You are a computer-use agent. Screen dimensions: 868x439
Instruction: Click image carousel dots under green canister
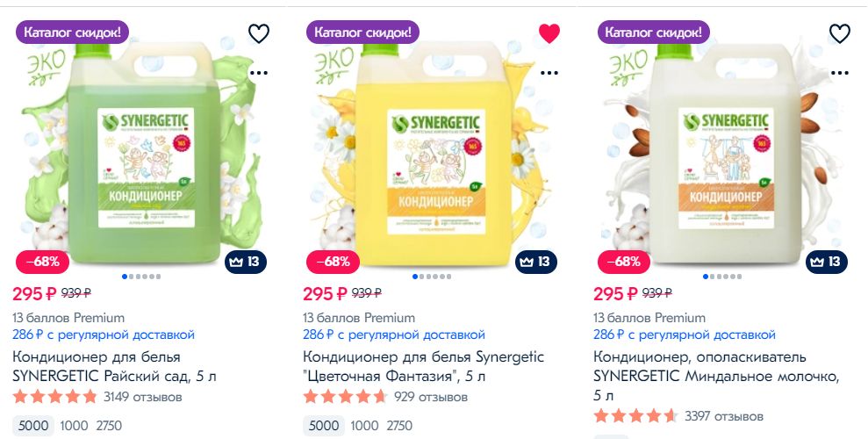(x=141, y=277)
